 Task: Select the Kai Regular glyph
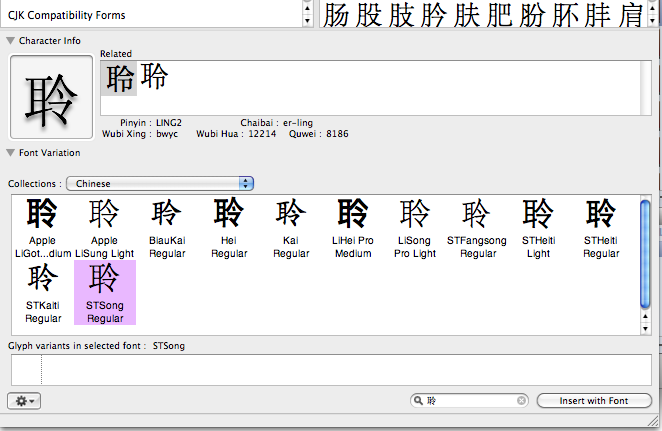click(x=291, y=228)
